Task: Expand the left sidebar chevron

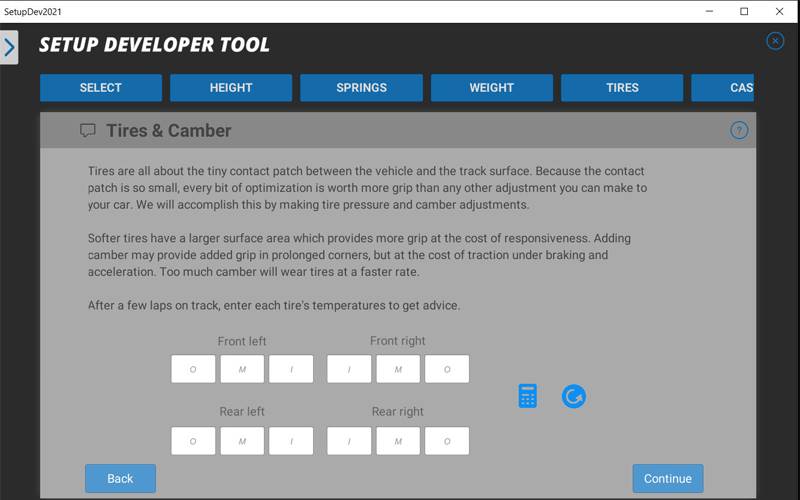Action: pos(9,47)
